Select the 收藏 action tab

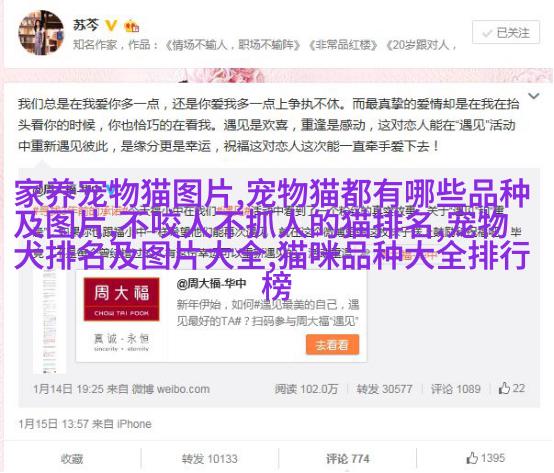[x=72, y=459]
